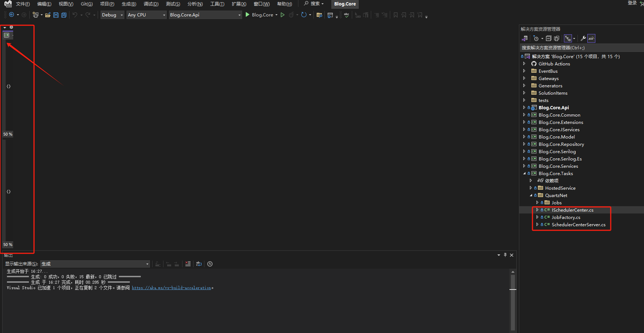Open the Git(G) menu

coord(87,4)
